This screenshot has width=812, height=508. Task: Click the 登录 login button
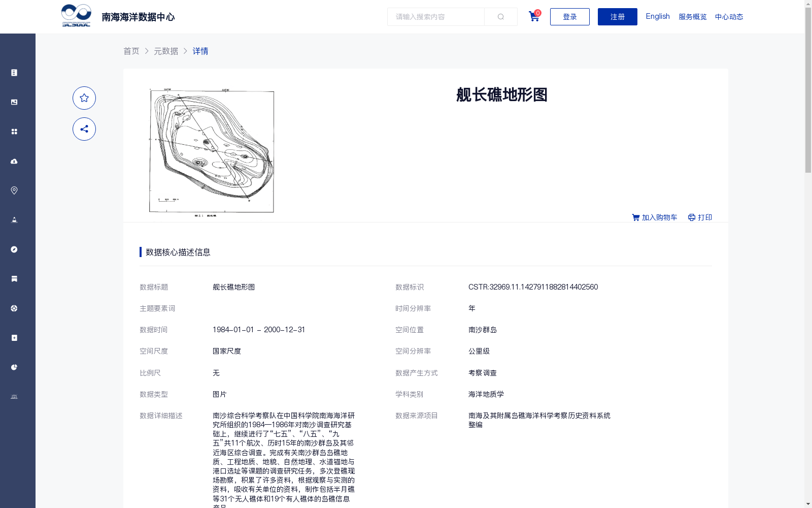pyautogui.click(x=570, y=17)
